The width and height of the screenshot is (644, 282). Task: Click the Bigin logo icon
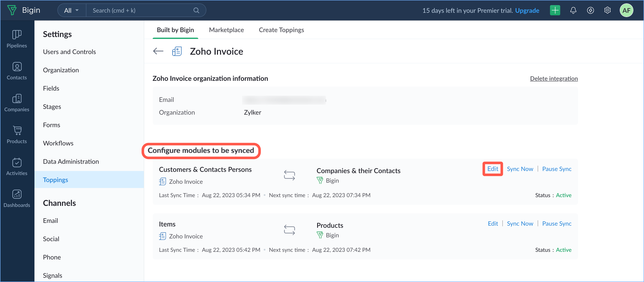[x=12, y=10]
